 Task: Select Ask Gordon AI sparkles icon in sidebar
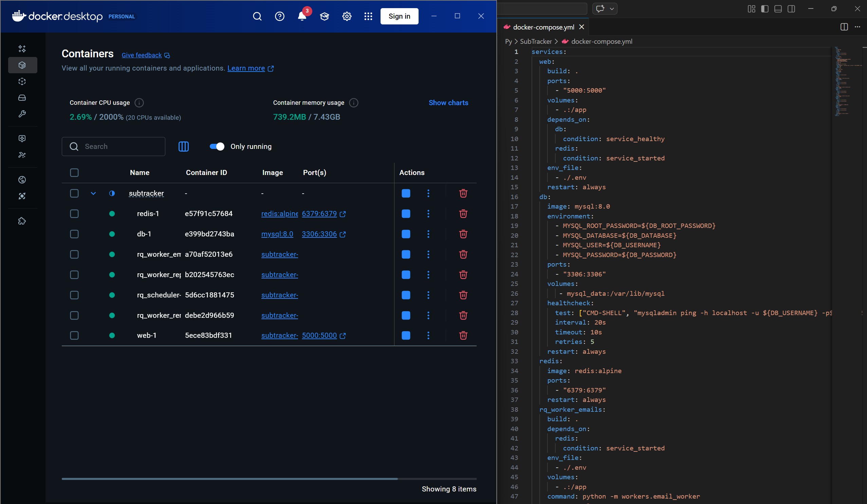(22, 49)
